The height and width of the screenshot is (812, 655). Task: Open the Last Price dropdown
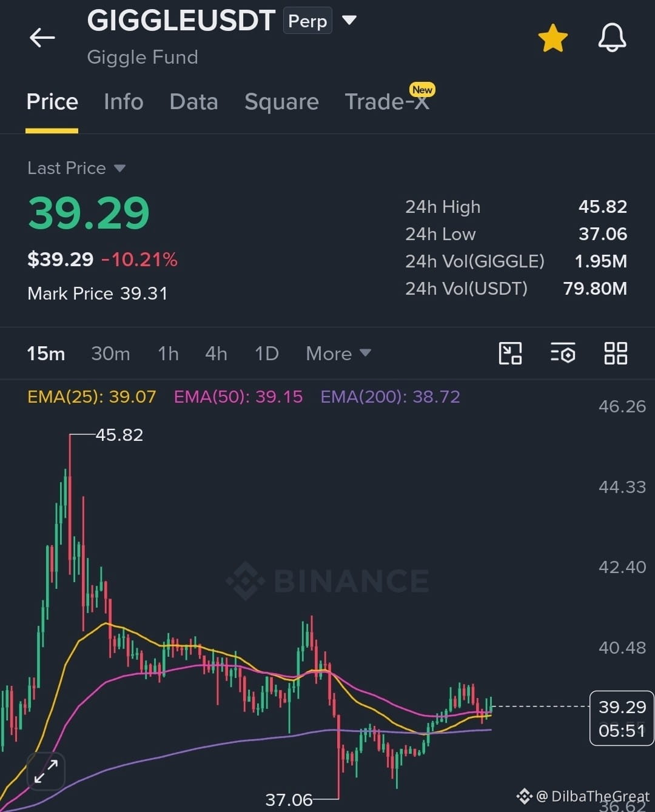pos(76,168)
